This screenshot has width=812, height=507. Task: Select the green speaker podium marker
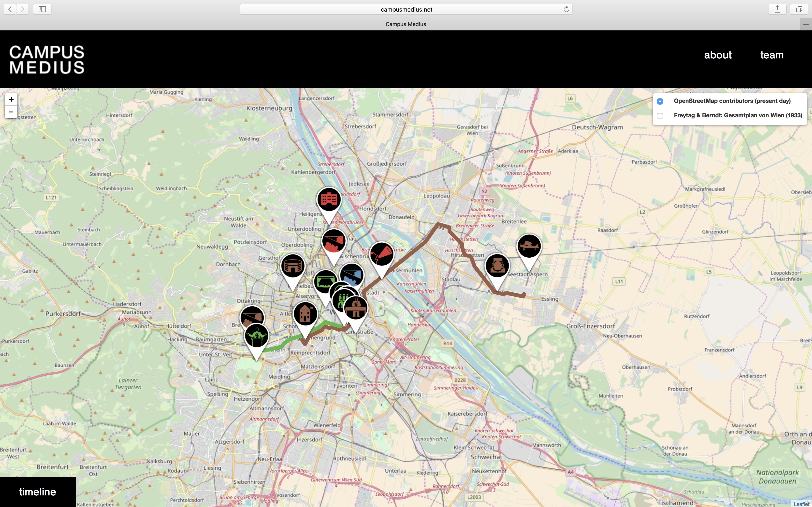(257, 336)
